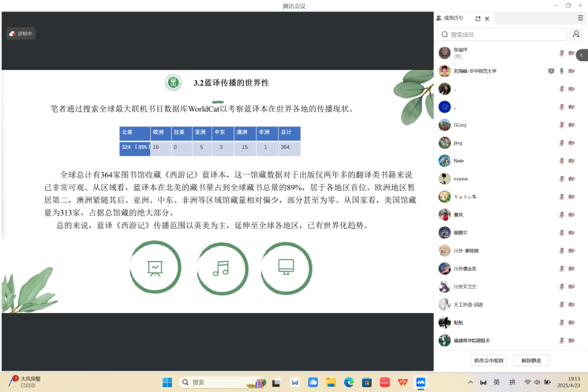This screenshot has width=588, height=392.
Task: Open the hamburger menu in members panel
Action: [580, 18]
